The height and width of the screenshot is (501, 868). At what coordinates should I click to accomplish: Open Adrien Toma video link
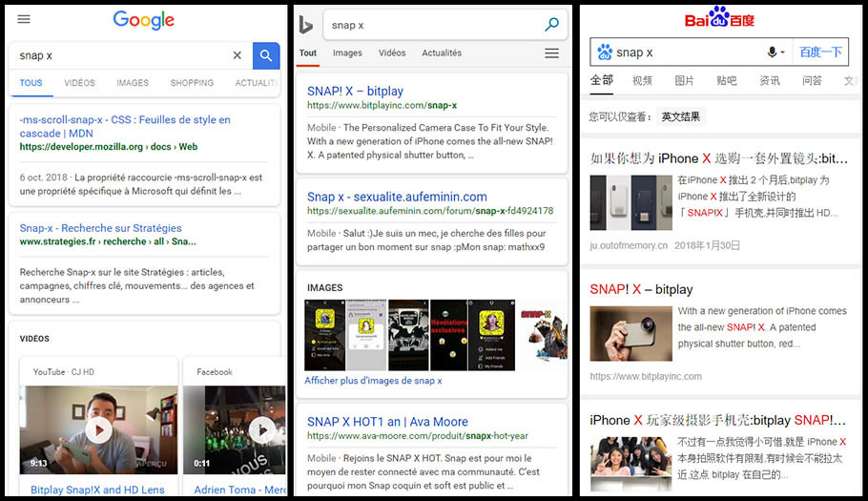[240, 490]
